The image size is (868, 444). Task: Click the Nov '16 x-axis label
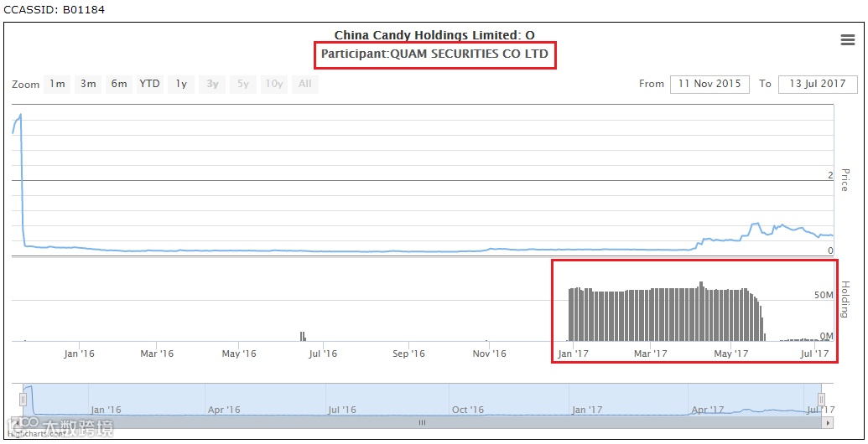pyautogui.click(x=490, y=354)
